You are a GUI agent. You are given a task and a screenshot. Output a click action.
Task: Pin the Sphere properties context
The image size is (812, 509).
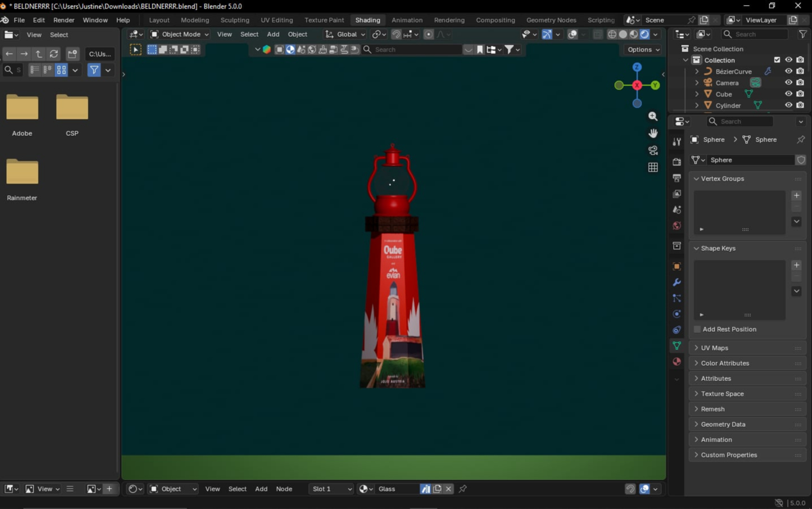tap(801, 139)
